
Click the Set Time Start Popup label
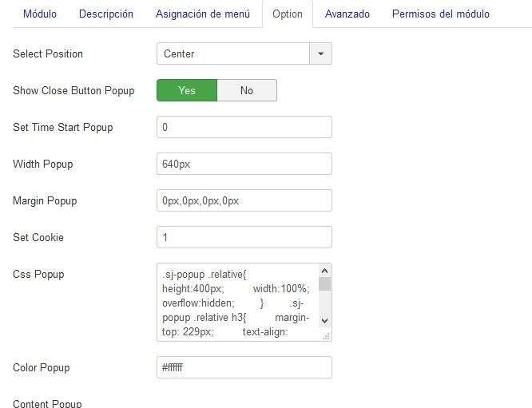point(63,127)
